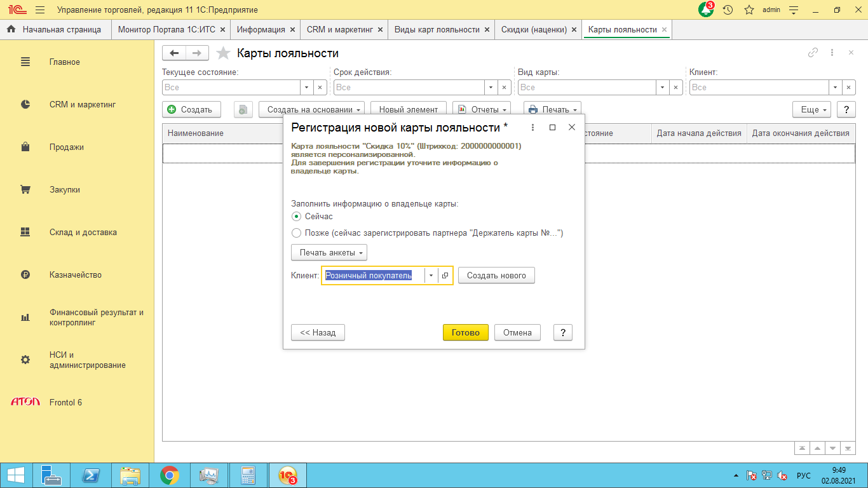Open the 1C main menu hamburger icon

click(x=40, y=10)
